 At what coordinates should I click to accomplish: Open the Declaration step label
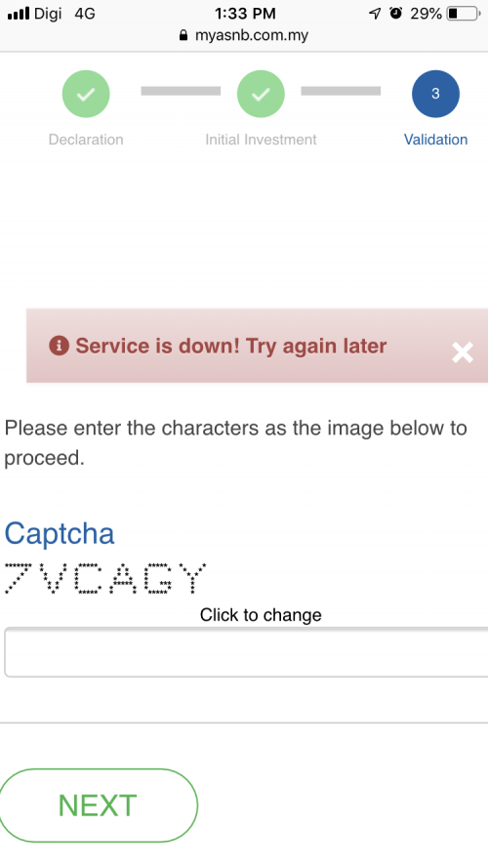pyautogui.click(x=86, y=140)
